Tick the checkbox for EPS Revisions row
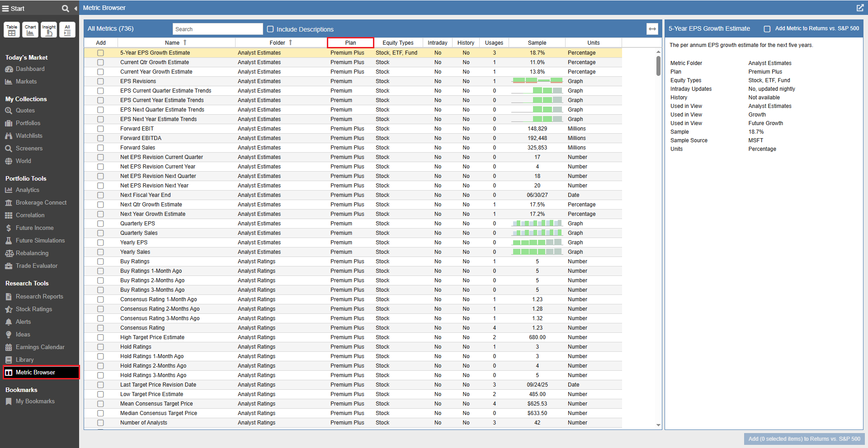This screenshot has height=448, width=868. [100, 81]
